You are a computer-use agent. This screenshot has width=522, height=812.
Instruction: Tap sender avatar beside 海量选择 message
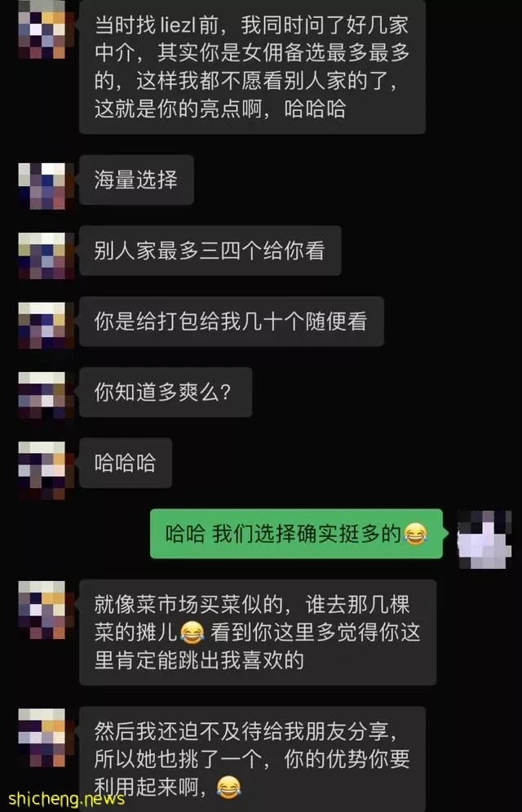42,185
